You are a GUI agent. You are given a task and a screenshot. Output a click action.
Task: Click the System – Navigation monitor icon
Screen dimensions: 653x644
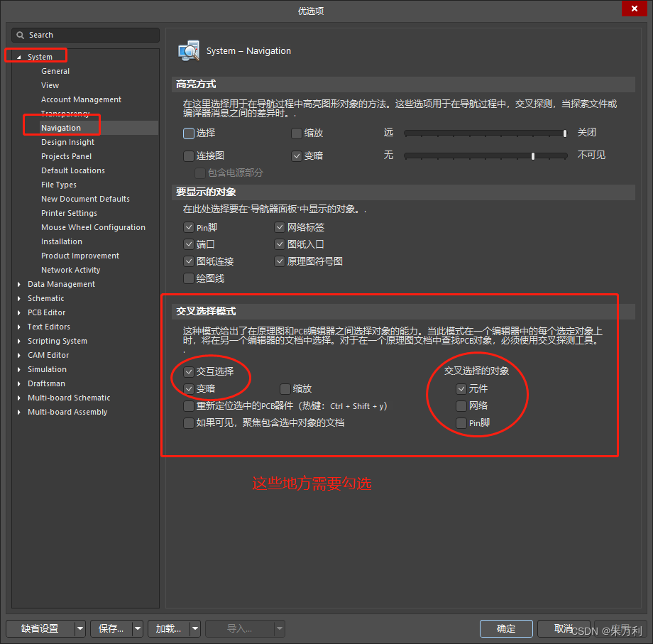coord(188,50)
